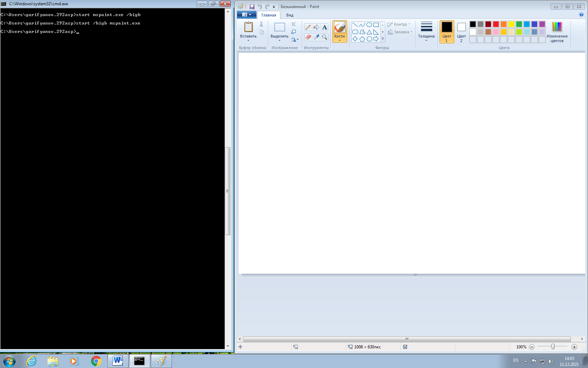Click Undo arrow in Paint title bar
This screenshot has height=368, width=588.
[x=260, y=7]
